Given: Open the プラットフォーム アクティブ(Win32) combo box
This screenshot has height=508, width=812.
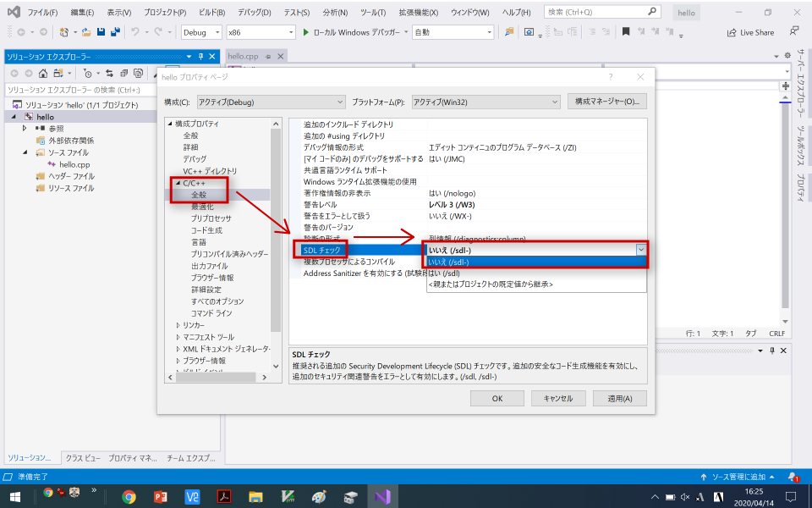Looking at the screenshot, I should [486, 102].
